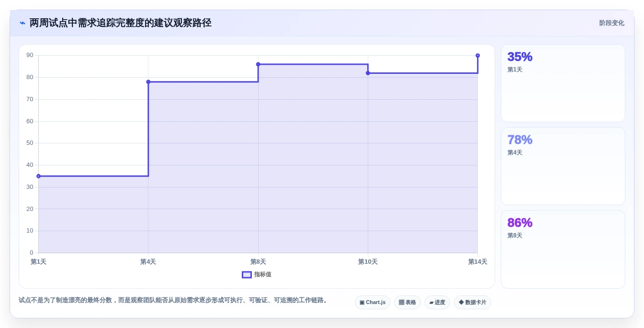The height and width of the screenshot is (328, 644).
Task: Click the y-axis value 90
Action: pyautogui.click(x=30, y=56)
